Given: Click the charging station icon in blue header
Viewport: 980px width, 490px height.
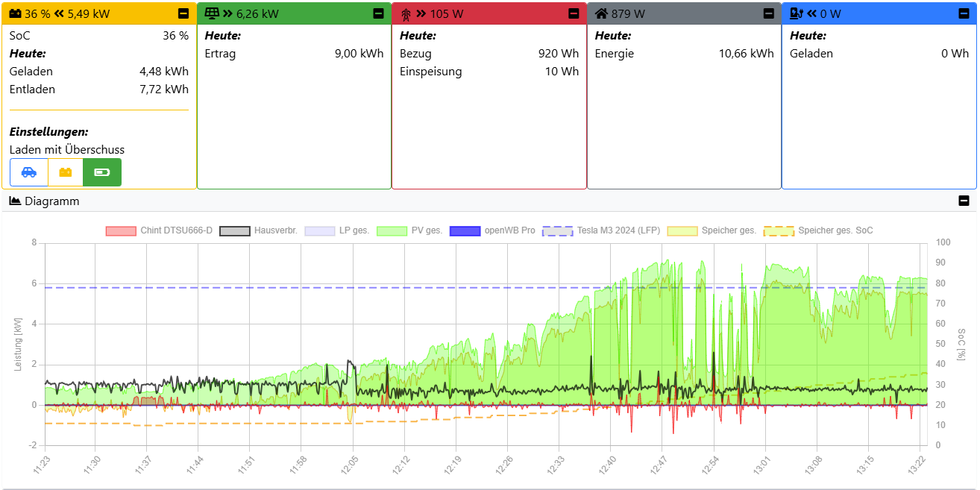Looking at the screenshot, I should tap(797, 13).
